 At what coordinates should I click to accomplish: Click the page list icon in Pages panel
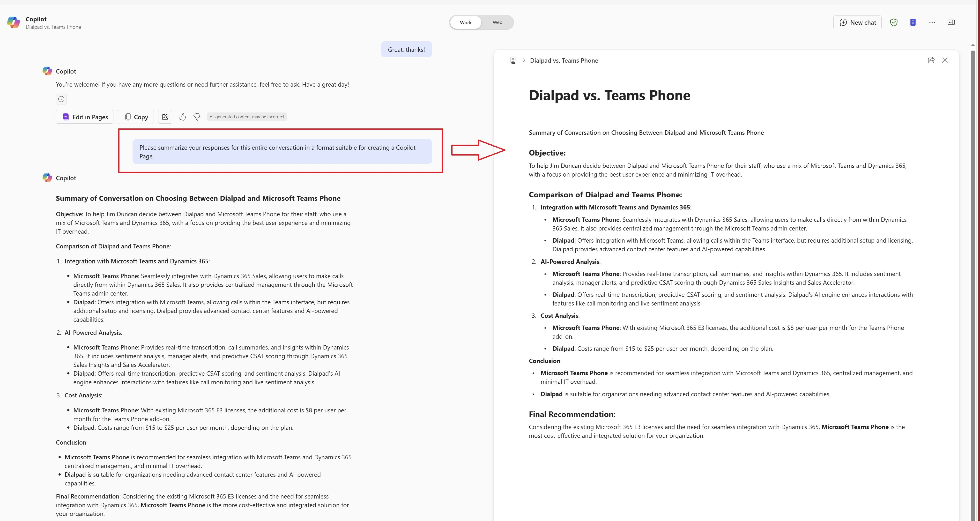[513, 60]
